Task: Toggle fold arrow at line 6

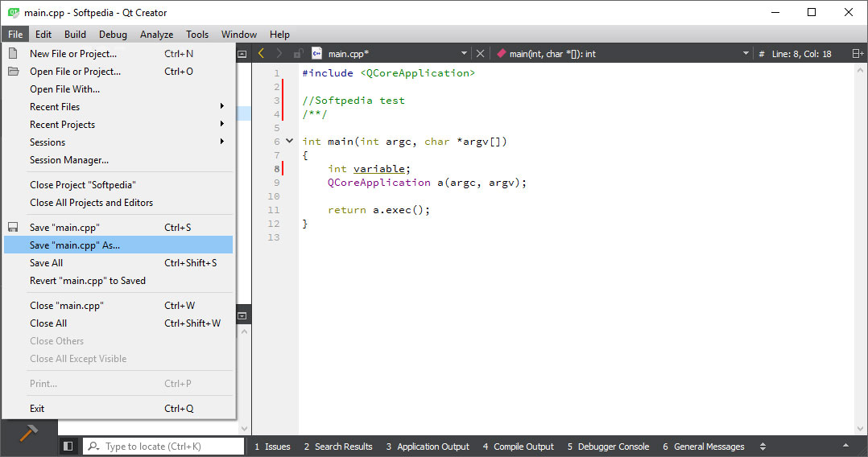Action: (290, 141)
